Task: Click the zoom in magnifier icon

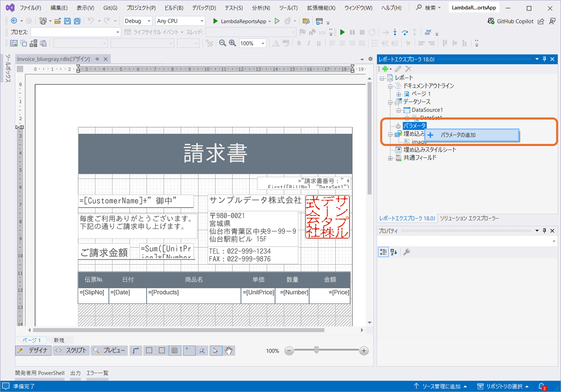Action: click(x=232, y=43)
